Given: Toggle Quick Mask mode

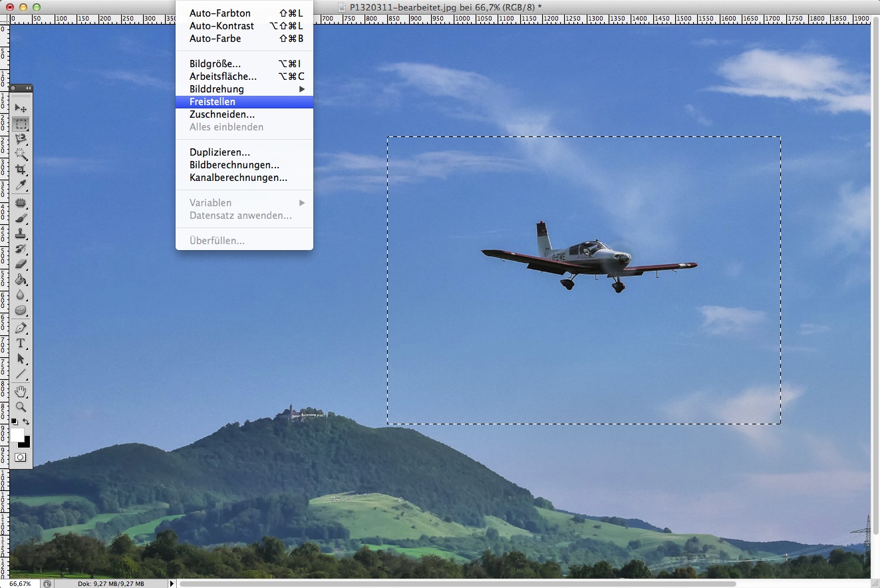Looking at the screenshot, I should tap(21, 458).
